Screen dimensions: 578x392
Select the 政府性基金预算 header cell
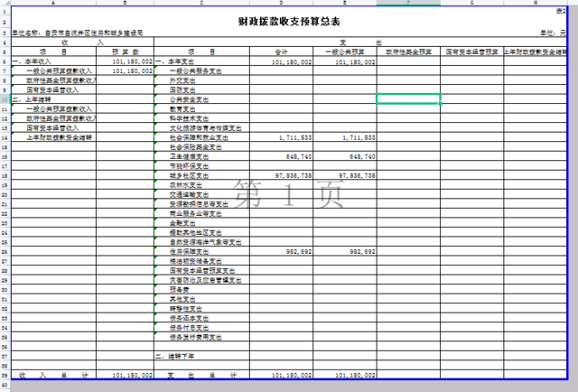click(408, 52)
